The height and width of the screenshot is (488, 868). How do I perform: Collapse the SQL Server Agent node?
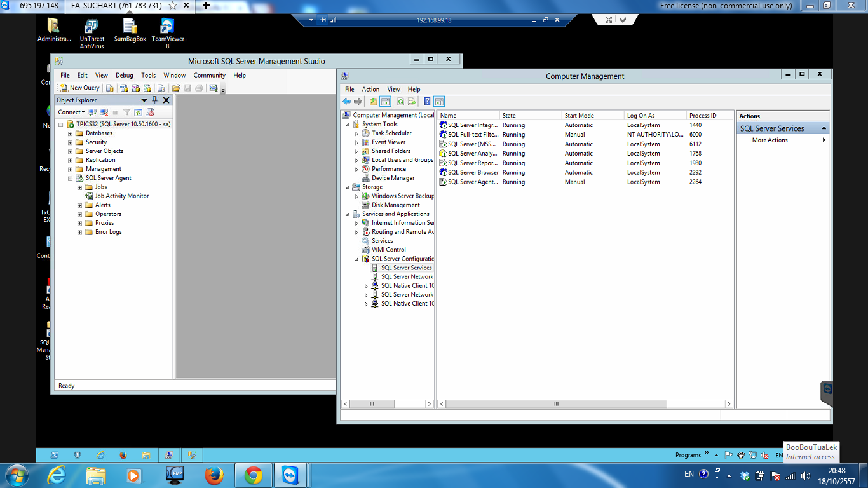(x=71, y=179)
